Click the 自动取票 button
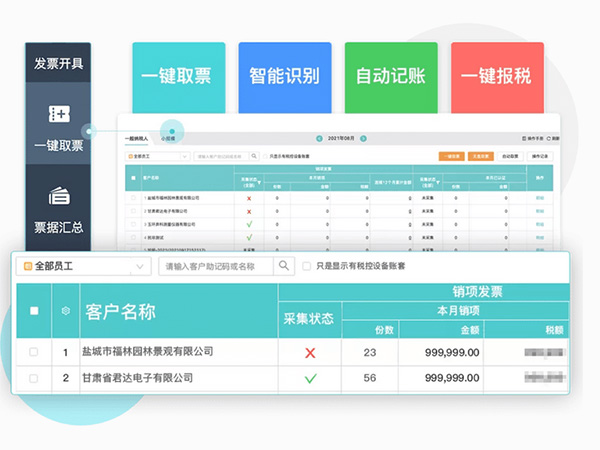600x450 pixels. coord(510,156)
